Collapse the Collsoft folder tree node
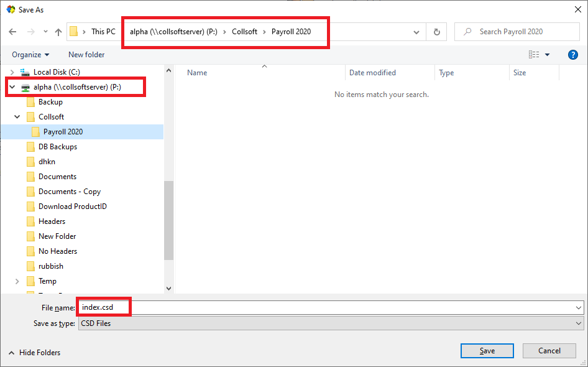The width and height of the screenshot is (588, 367). click(x=17, y=117)
